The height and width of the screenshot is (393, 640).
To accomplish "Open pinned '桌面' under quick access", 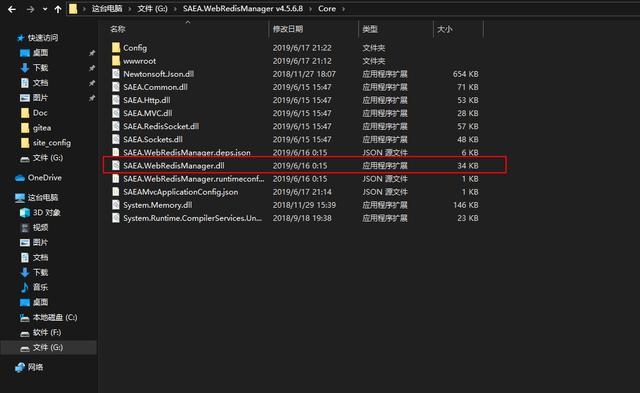I will pyautogui.click(x=40, y=53).
